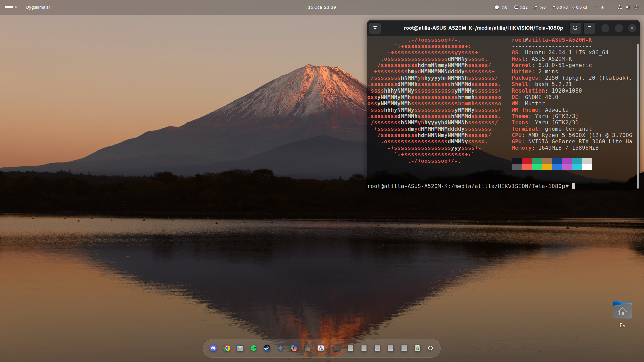Minimize the terminal window
The height and width of the screenshot is (362, 644).
click(605, 28)
